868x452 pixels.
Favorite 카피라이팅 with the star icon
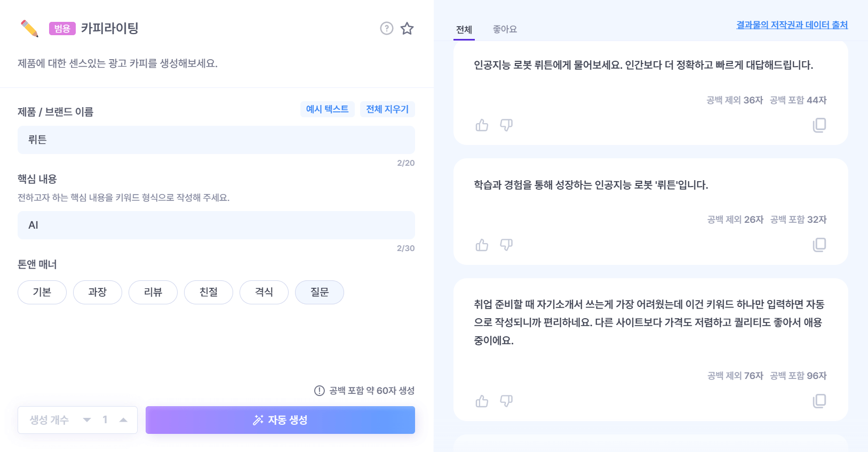407,28
